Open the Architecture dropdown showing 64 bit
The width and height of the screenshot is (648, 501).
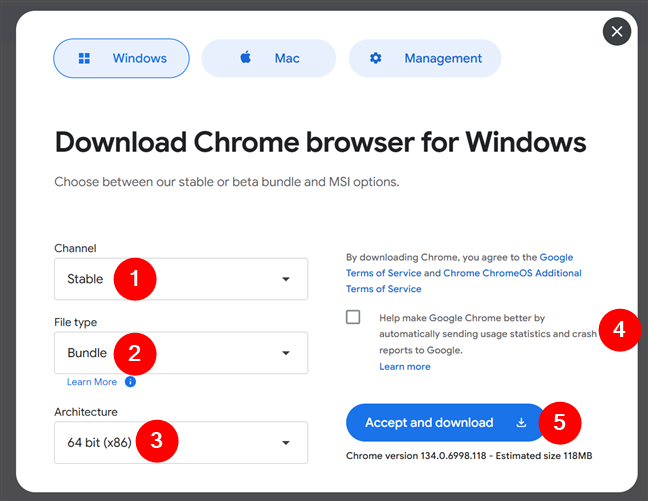tap(181, 442)
